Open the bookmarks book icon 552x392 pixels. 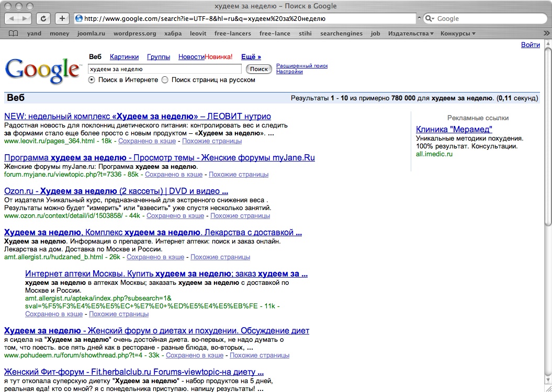pyautogui.click(x=14, y=34)
